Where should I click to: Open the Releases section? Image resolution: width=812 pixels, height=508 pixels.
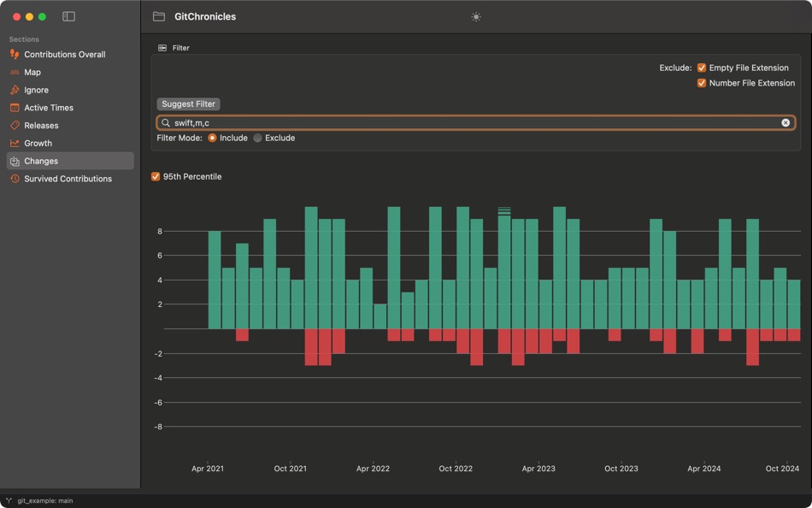[70, 125]
